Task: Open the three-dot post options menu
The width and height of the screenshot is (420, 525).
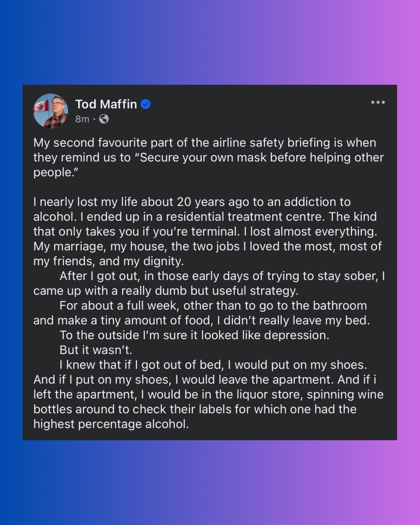Action: pos(378,103)
